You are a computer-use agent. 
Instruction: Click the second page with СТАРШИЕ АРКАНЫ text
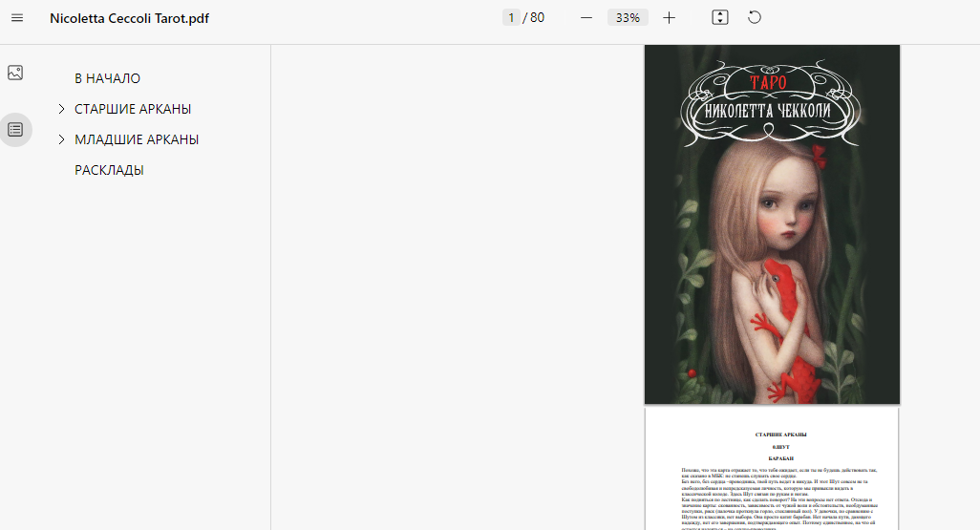click(772, 469)
